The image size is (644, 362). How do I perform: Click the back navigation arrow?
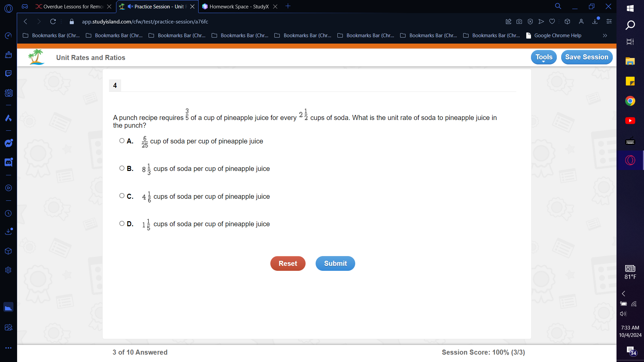click(25, 21)
